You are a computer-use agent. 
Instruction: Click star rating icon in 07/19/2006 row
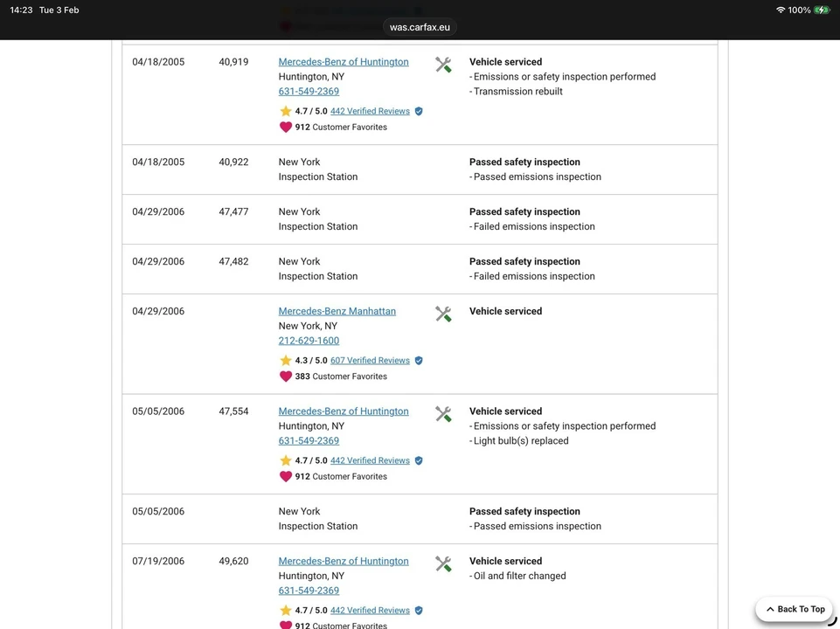click(x=286, y=611)
